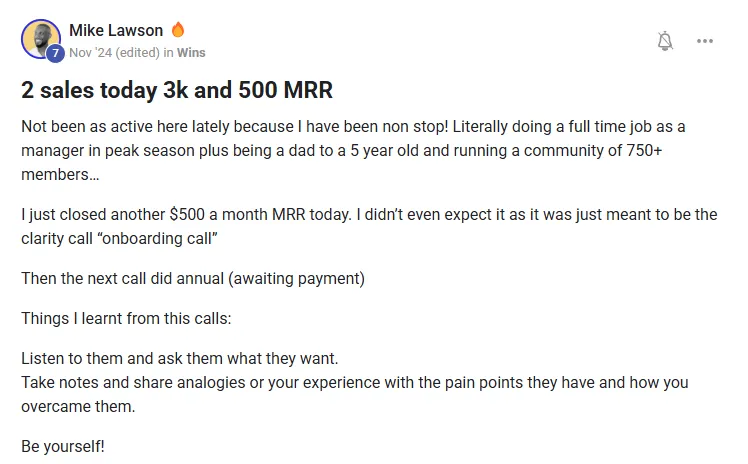Click Mike Lawson's profile avatar
The height and width of the screenshot is (464, 748).
[41, 39]
